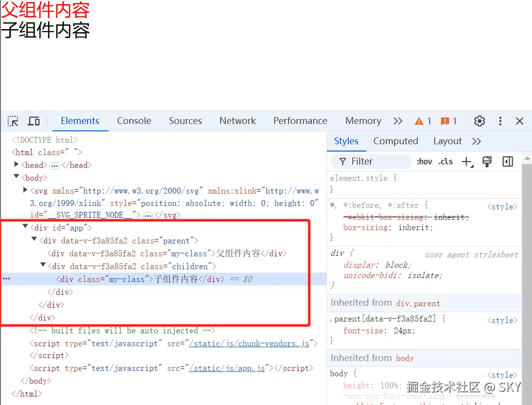Edit the box-sizing inherit declaration

coord(388,228)
